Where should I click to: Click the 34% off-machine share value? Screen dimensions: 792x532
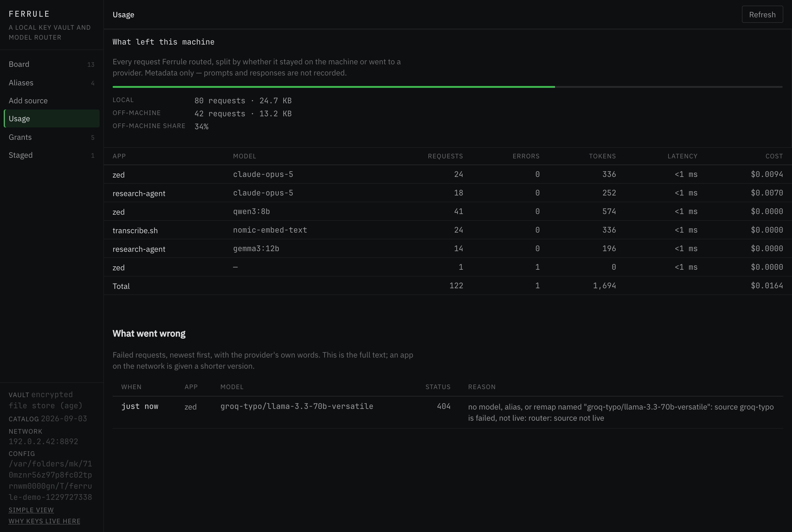pos(202,127)
